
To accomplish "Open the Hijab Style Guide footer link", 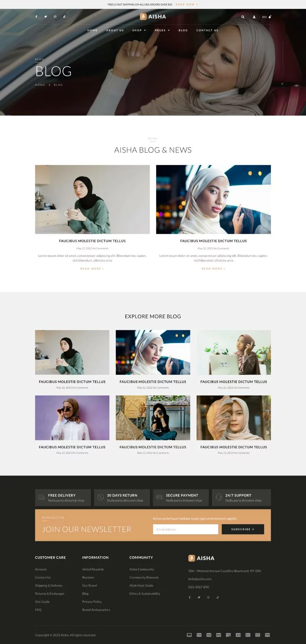I will [x=141, y=585].
